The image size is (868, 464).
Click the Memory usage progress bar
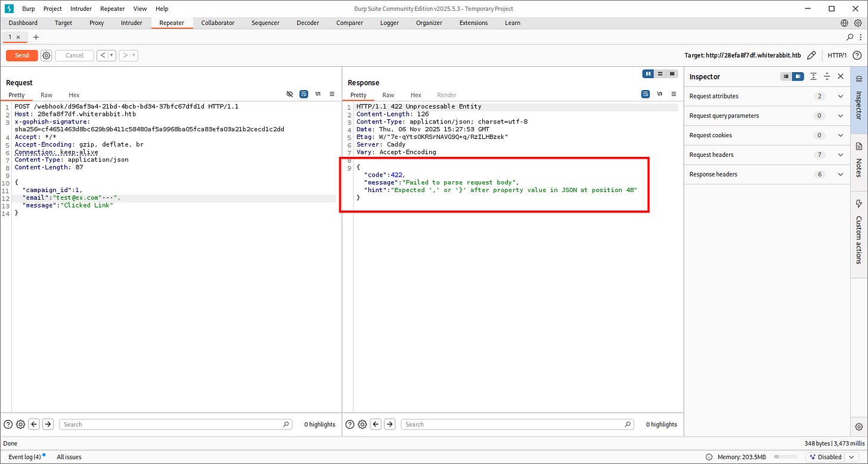tap(785, 457)
